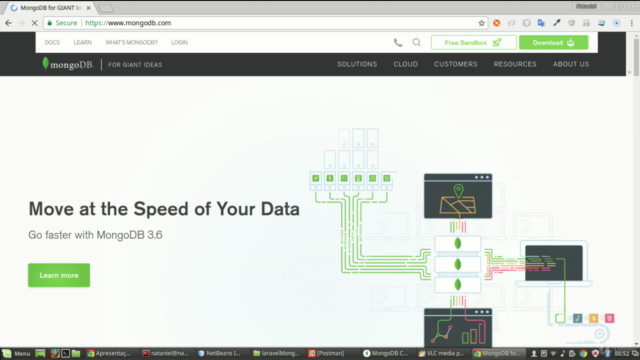Click the map window illustration

coord(458,196)
